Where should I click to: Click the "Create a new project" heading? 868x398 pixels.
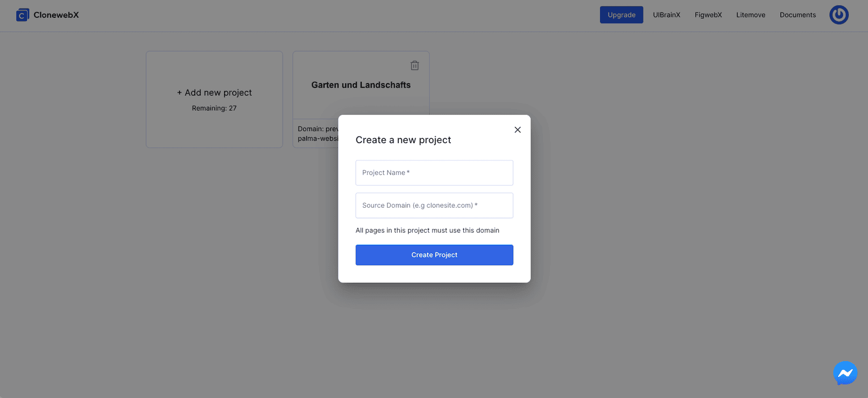point(403,140)
